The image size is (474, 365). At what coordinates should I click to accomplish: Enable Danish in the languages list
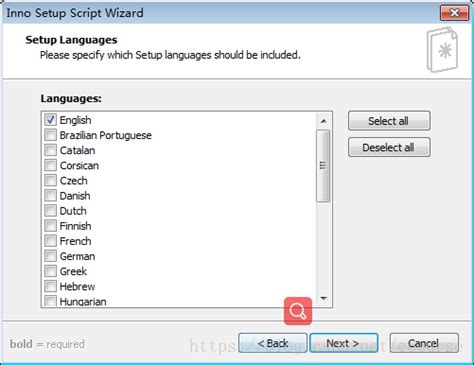50,195
